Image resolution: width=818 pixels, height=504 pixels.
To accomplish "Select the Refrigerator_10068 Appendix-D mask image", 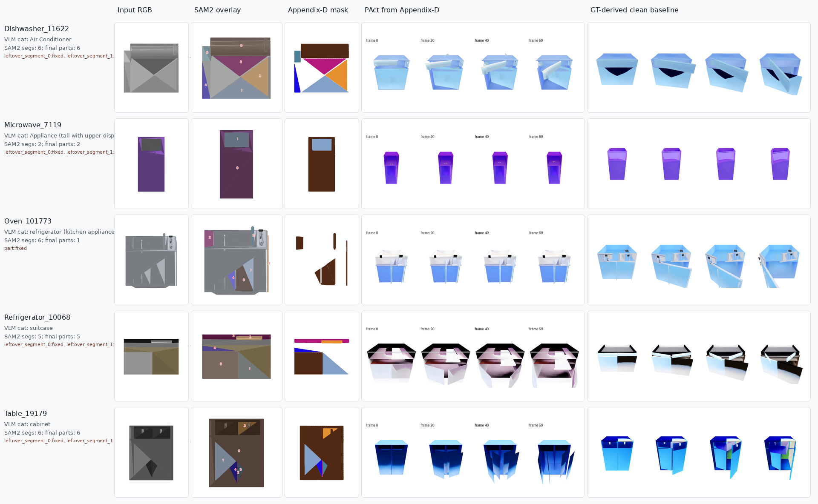I will [x=322, y=356].
